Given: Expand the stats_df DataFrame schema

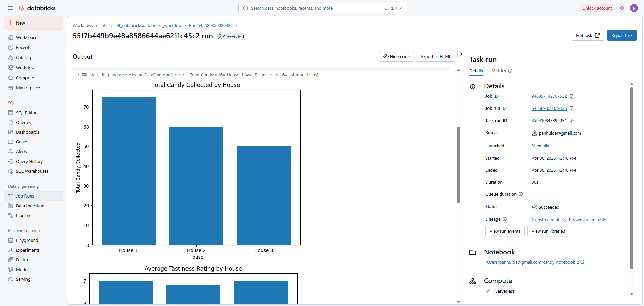Looking at the screenshot, I should click(x=78, y=75).
